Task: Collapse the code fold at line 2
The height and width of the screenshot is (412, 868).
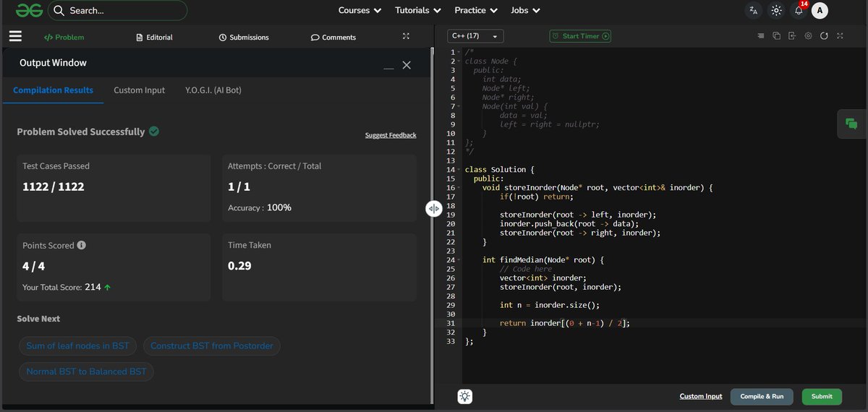Action: point(459,61)
